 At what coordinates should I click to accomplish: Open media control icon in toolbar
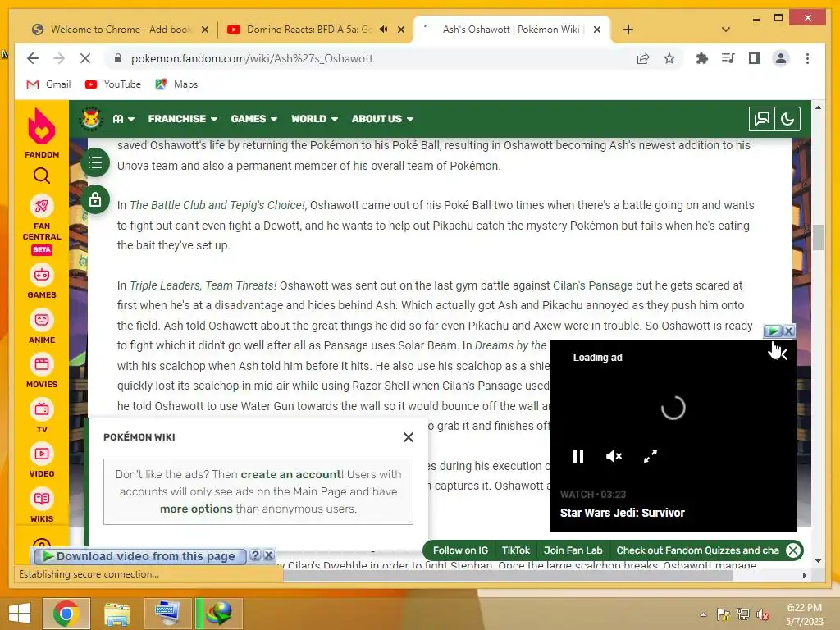[728, 58]
